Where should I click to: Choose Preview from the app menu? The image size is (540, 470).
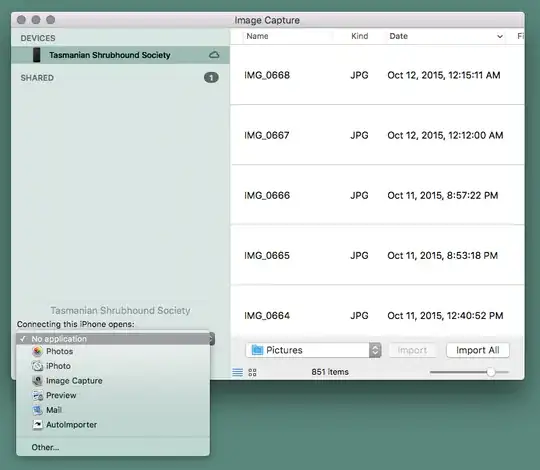pos(113,395)
